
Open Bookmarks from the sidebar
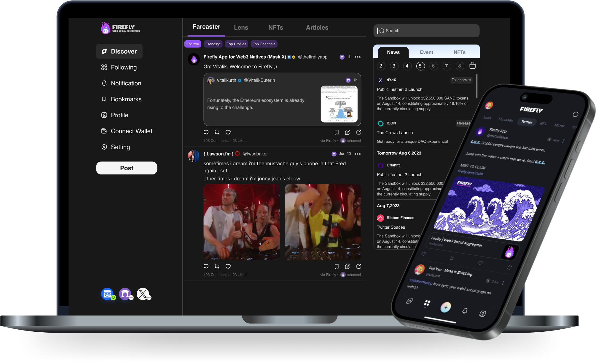click(121, 99)
